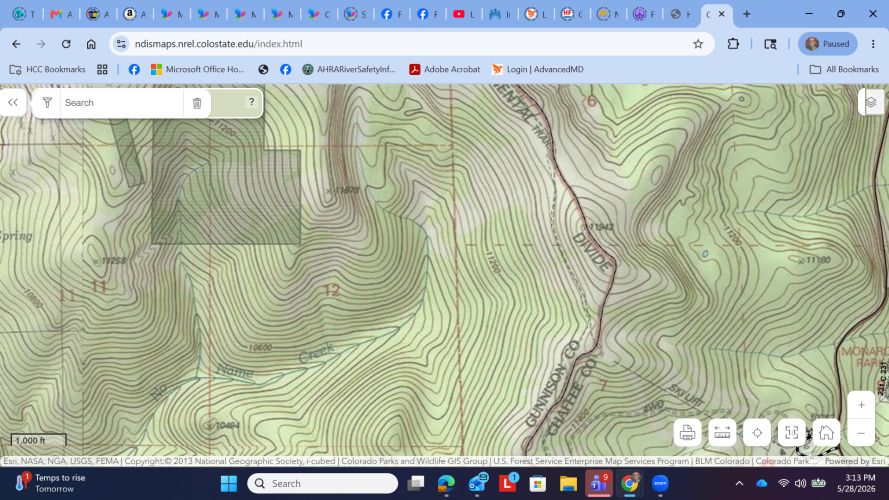Open the help question mark button
Viewport: 889px width, 500px height.
click(x=251, y=102)
